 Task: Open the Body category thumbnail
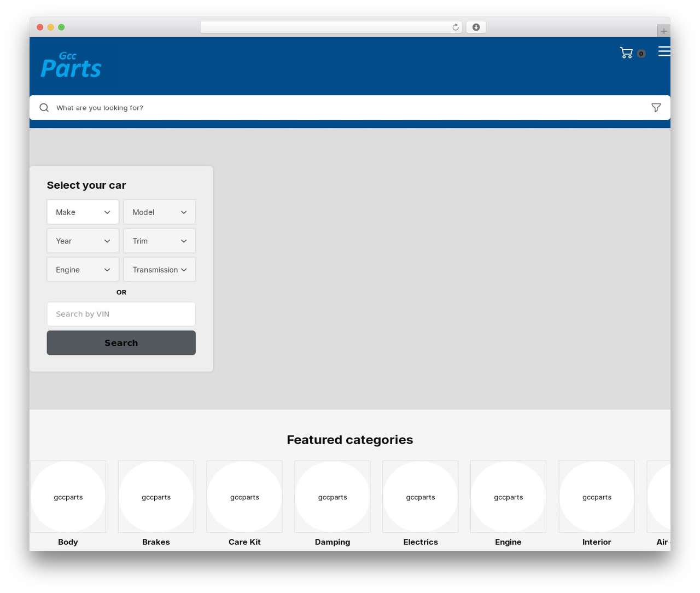pos(68,497)
